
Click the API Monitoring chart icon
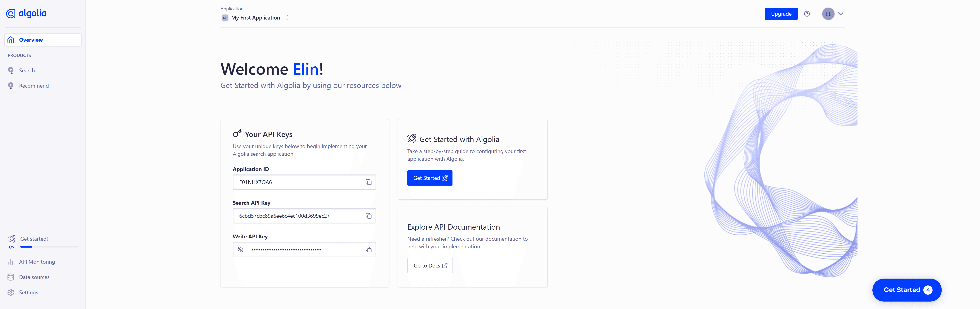(x=11, y=262)
